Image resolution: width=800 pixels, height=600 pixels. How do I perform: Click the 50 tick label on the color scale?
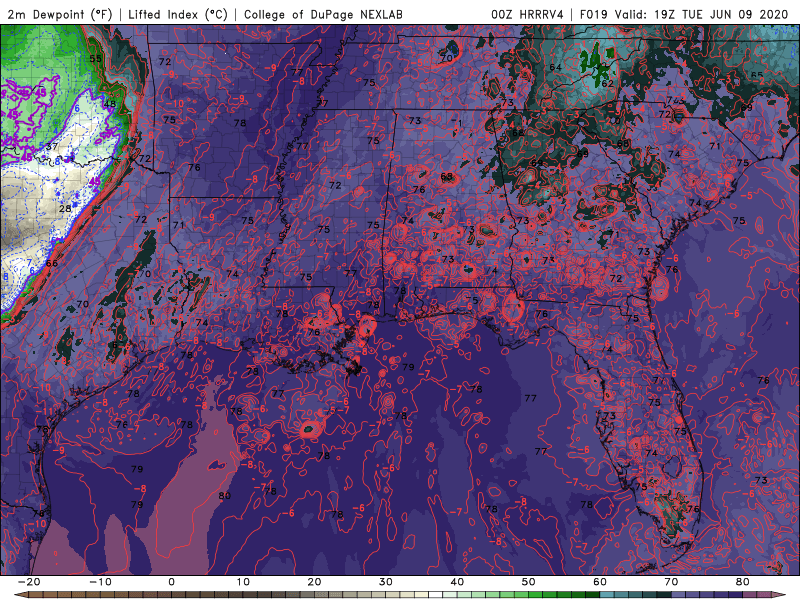[x=529, y=582]
